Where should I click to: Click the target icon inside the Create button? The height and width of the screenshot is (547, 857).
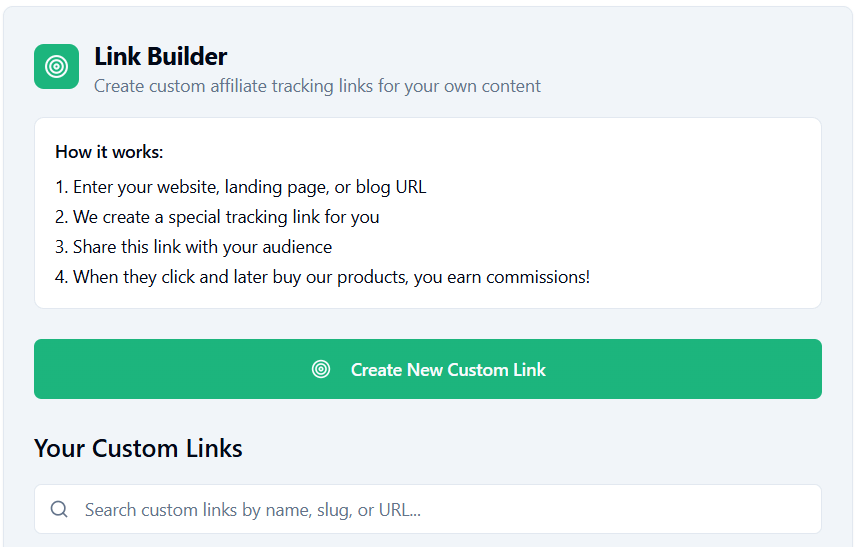pyautogui.click(x=321, y=369)
